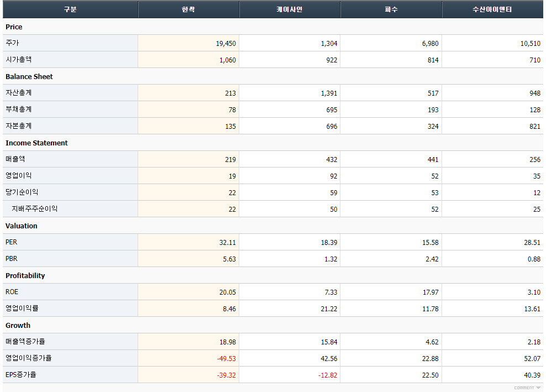The image size is (546, 392).
Task: Select 한싹 ROE value 20.05
Action: 227,292
